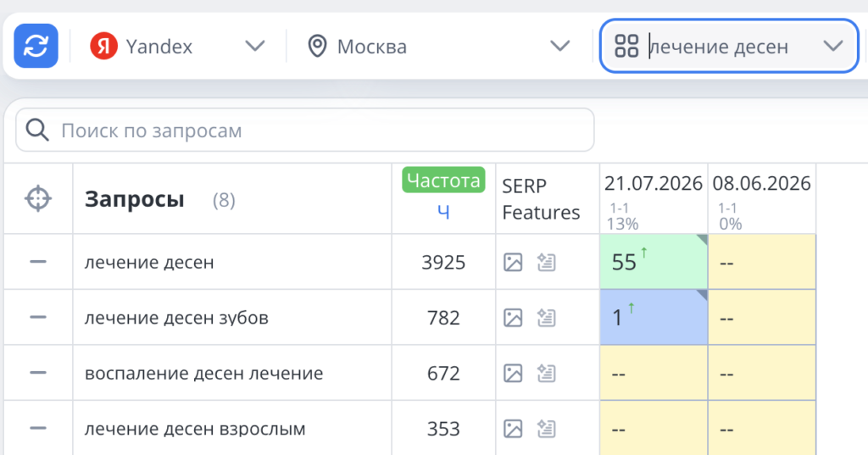This screenshot has height=455, width=868.
Task: Click 08.06.2026 cell for лечение десен взрослым
Action: point(762,428)
